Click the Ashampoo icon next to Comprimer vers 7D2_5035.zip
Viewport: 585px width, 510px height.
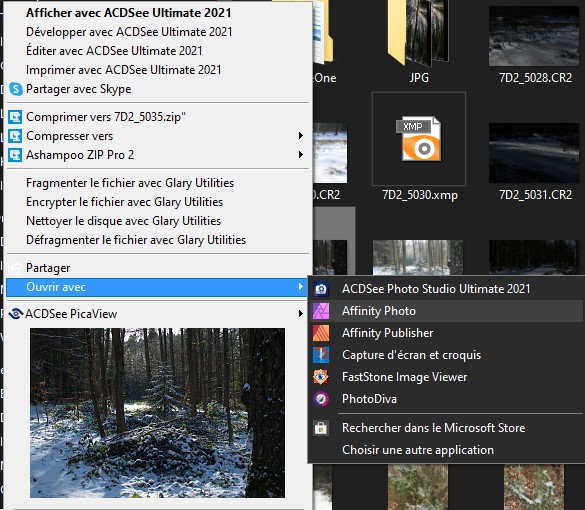click(15, 117)
